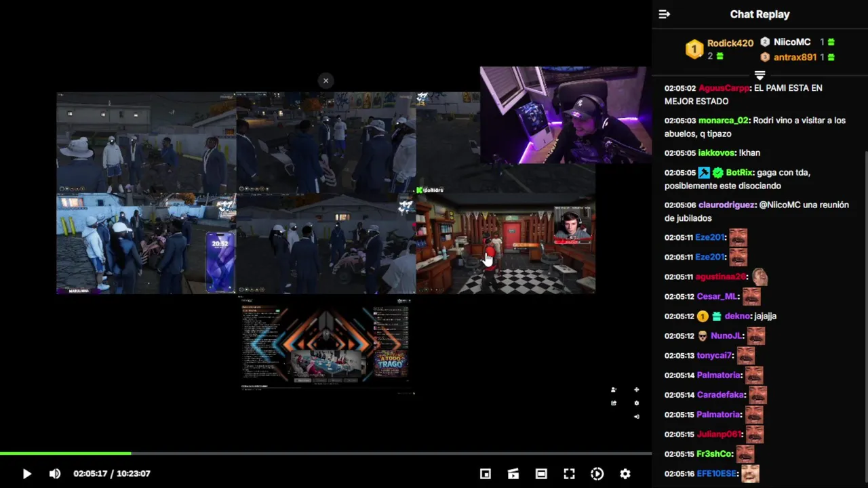
Task: Collapse the Chat Replay panel
Action: (665, 14)
